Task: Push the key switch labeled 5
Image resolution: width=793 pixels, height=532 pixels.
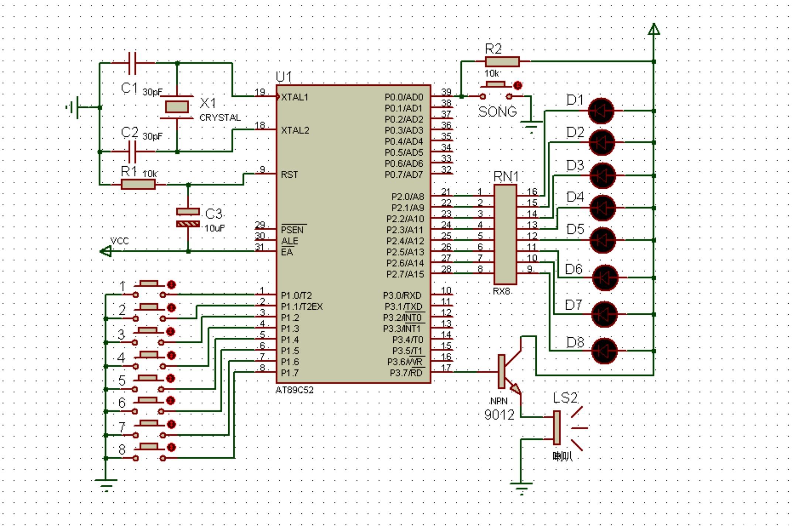Action: coord(149,378)
